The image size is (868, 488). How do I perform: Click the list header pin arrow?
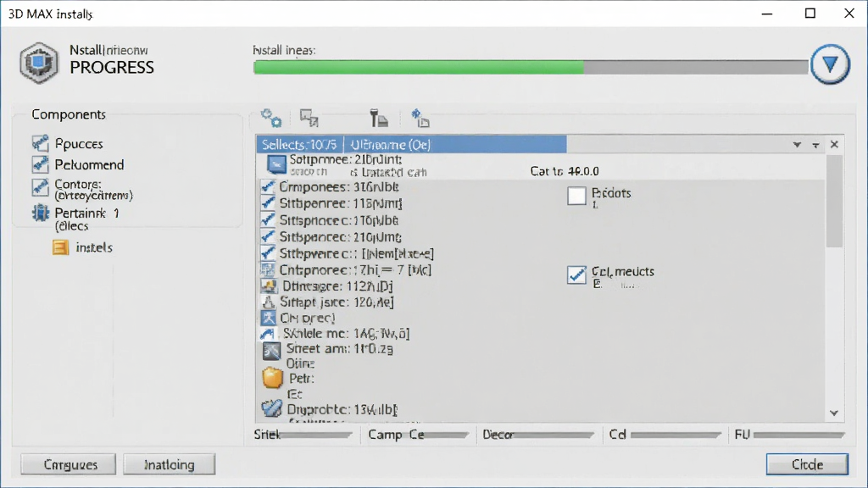coord(816,145)
